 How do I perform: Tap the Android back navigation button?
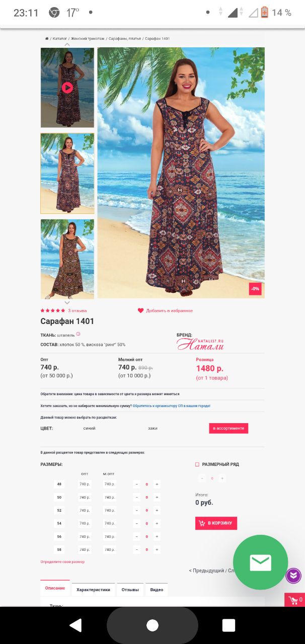tap(75, 625)
